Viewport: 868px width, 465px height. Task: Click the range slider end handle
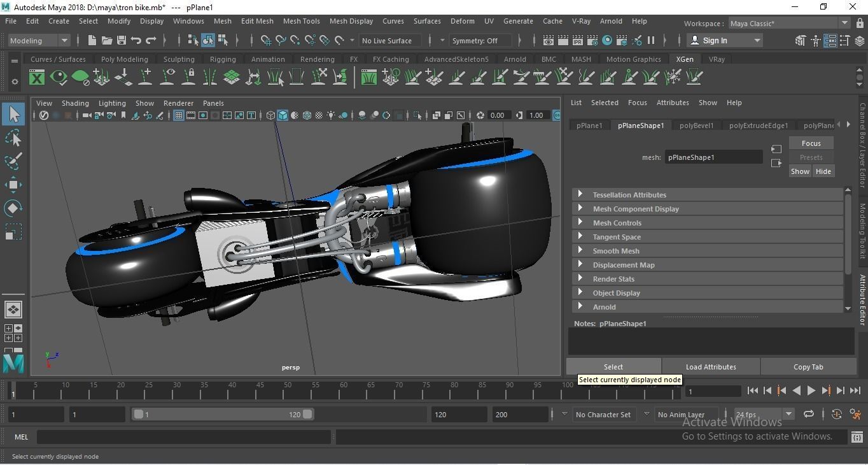point(308,414)
